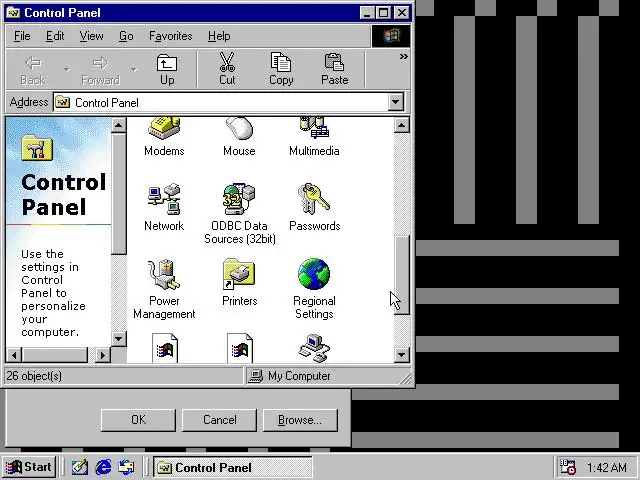
Task: Click the OK button in background dialog
Action: [x=138, y=420]
